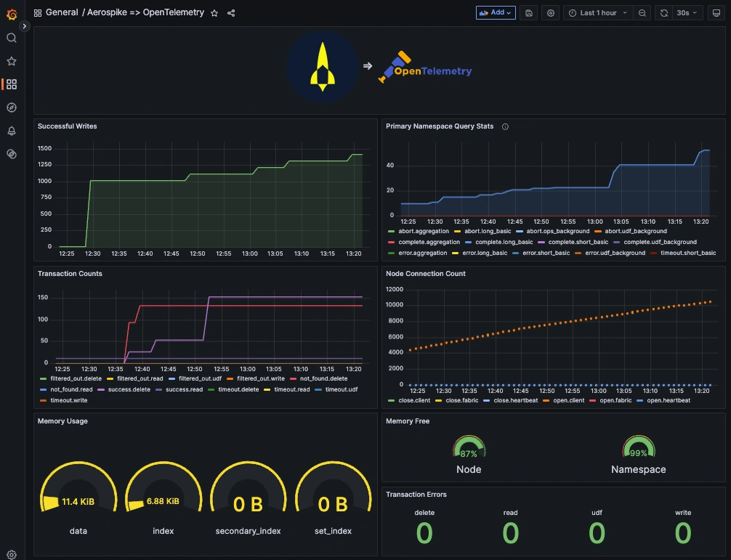Viewport: 731px width, 560px height.
Task: Open the Memory Free panel title
Action: point(408,421)
